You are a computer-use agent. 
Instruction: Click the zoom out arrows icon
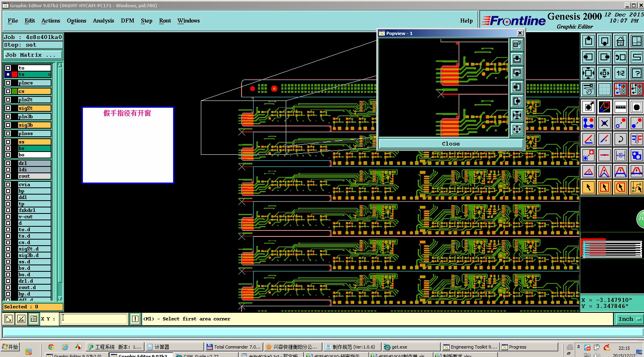(605, 73)
